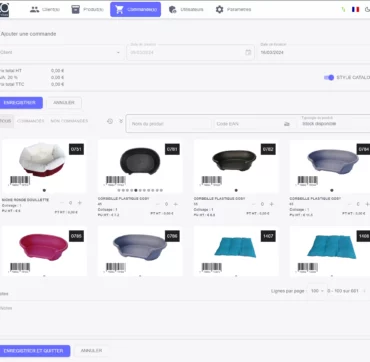
Task: Click the 0765 code badge
Action: [x=76, y=236]
